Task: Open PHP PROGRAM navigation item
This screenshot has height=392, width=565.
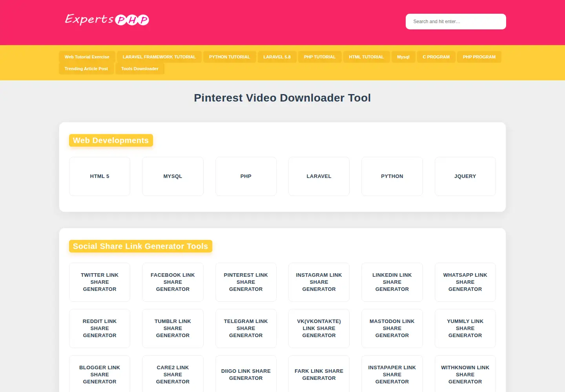Action: click(479, 57)
